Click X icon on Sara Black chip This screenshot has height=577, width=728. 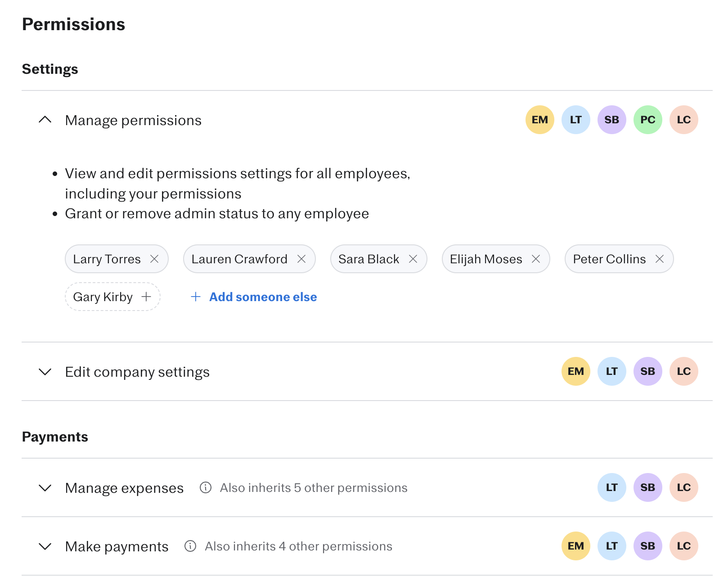[413, 259]
